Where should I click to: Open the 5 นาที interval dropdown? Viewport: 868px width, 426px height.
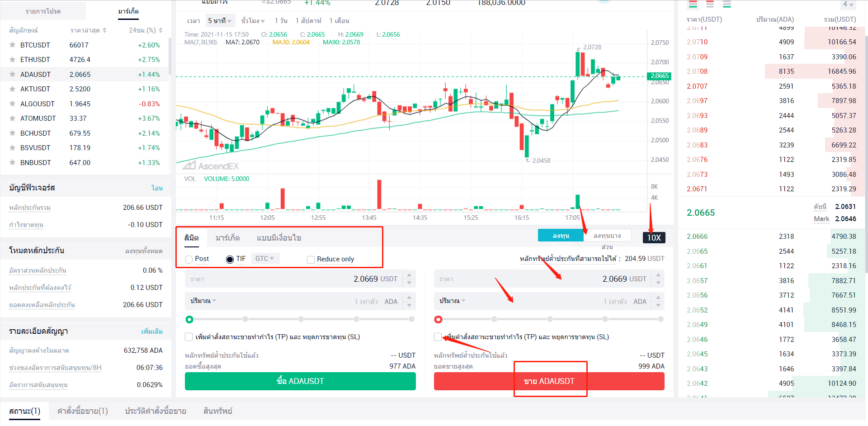coord(220,21)
